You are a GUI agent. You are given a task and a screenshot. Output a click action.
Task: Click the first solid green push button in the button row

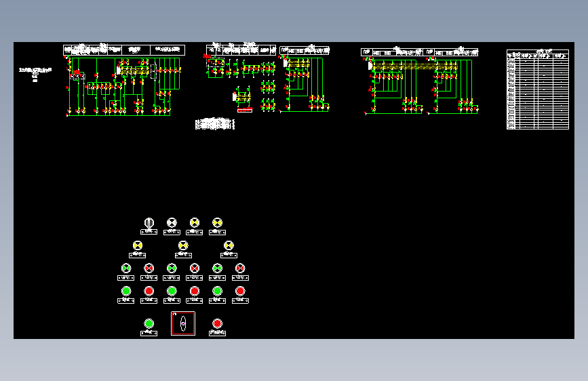pos(126,291)
